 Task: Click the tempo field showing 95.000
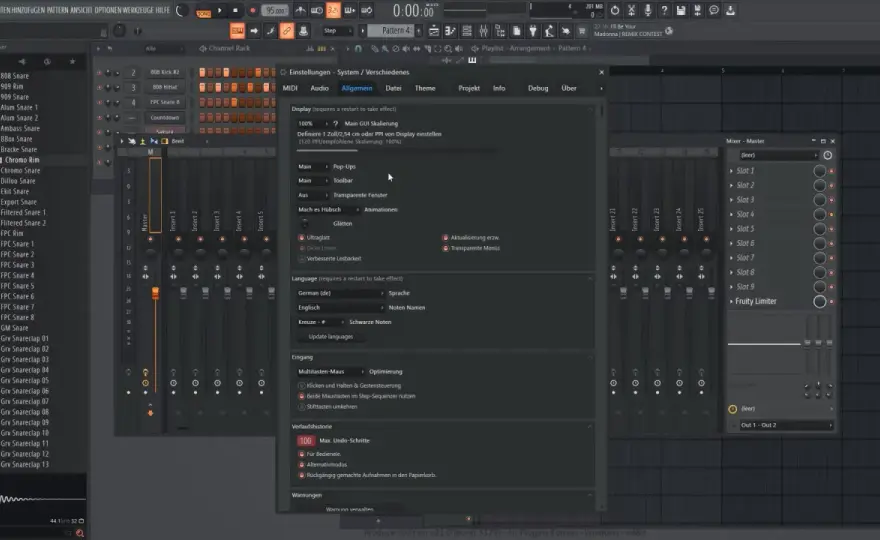pyautogui.click(x=274, y=11)
